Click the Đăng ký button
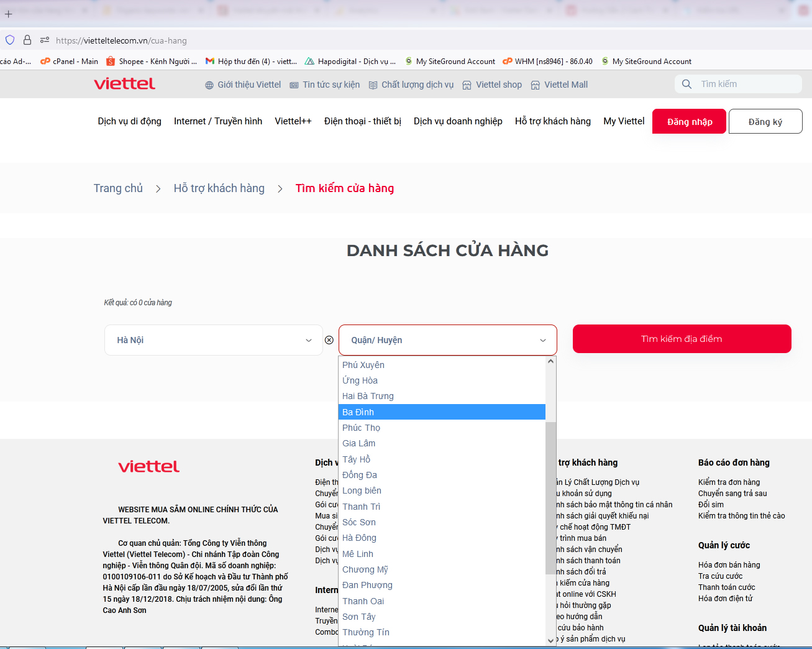Viewport: 812px width, 649px height. click(765, 122)
